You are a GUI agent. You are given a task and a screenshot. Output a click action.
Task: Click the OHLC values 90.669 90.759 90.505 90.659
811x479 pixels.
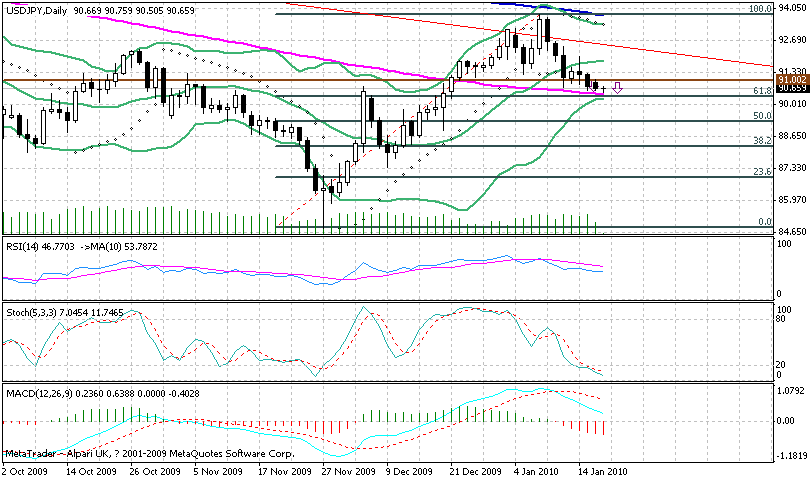pyautogui.click(x=134, y=10)
